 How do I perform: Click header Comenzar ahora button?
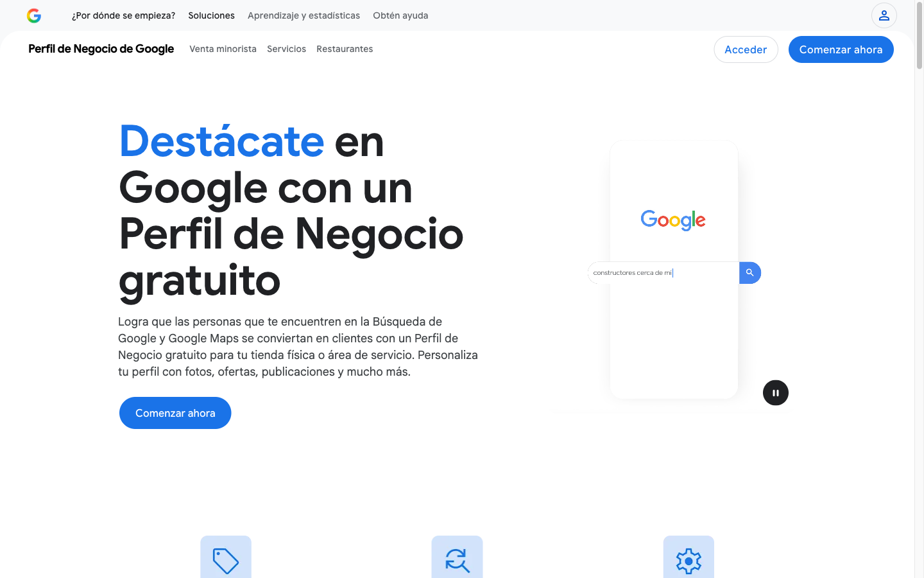841,49
